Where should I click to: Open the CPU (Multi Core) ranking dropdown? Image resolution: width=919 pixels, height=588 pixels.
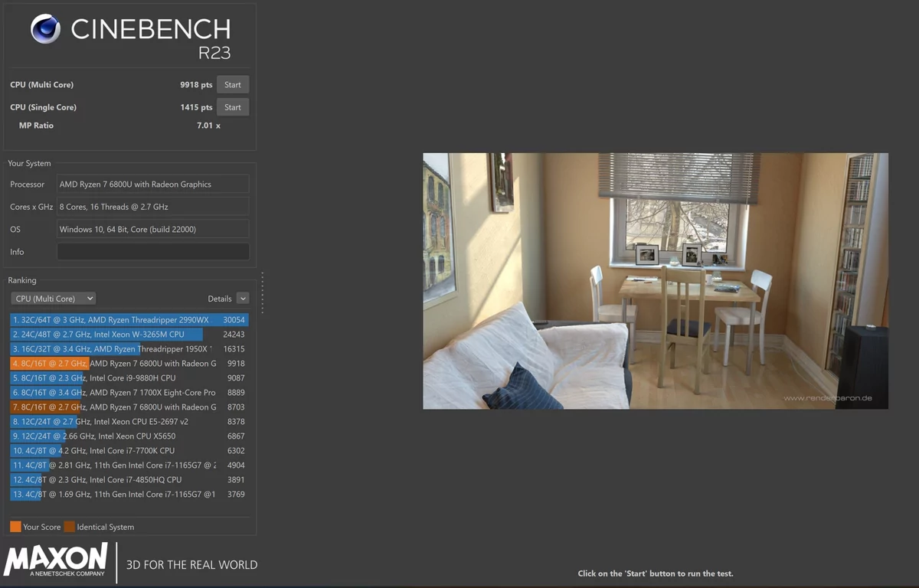click(x=53, y=299)
